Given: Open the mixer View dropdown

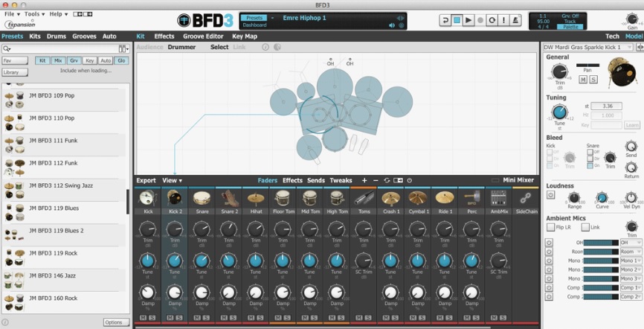Looking at the screenshot, I should 172,181.
